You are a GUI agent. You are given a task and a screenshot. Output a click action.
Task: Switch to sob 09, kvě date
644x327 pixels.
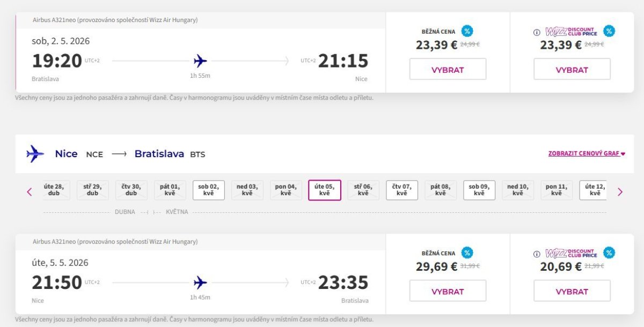click(479, 190)
